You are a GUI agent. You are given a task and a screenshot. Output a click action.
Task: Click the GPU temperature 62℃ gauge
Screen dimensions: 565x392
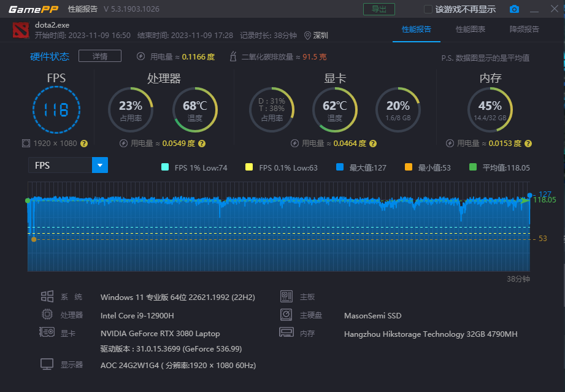(335, 110)
